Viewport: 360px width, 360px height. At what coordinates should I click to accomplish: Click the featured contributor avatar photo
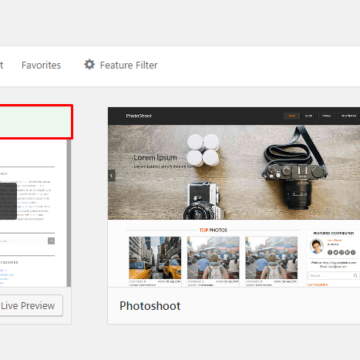[x=316, y=246]
